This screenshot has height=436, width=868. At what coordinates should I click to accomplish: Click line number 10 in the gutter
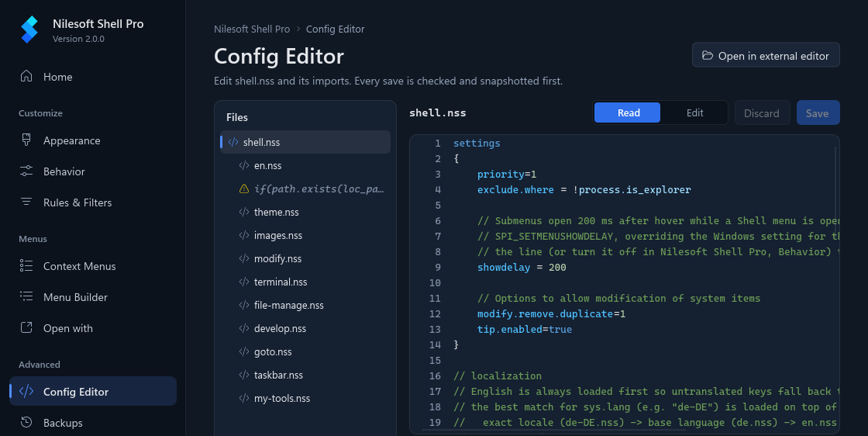[435, 282]
